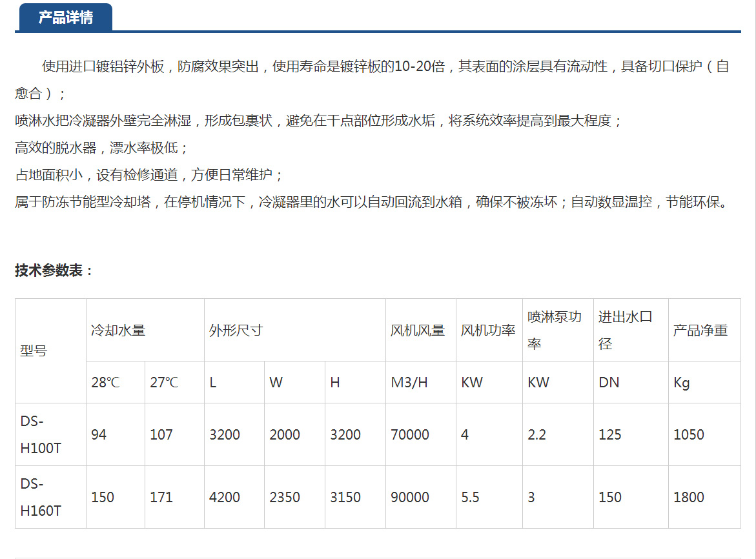Image resolution: width=756 pixels, height=559 pixels.
Task: Click the 5.5 fan power value
Action: [x=471, y=497]
